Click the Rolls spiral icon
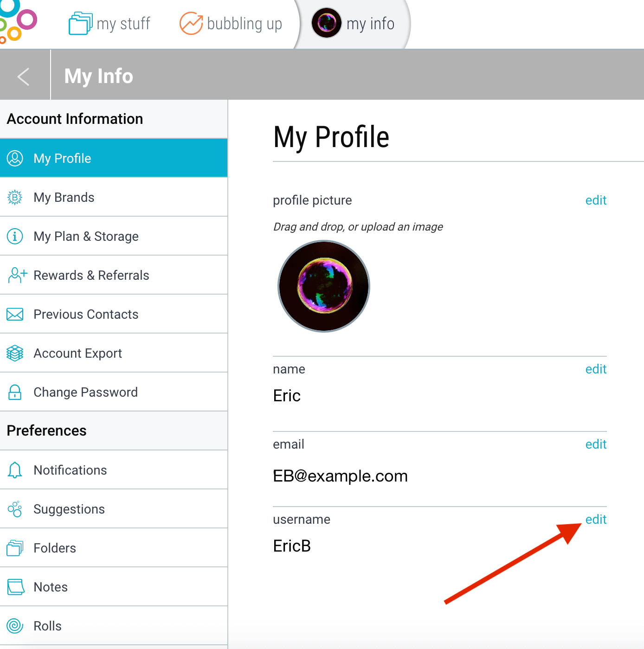The width and height of the screenshot is (644, 649). (15, 626)
